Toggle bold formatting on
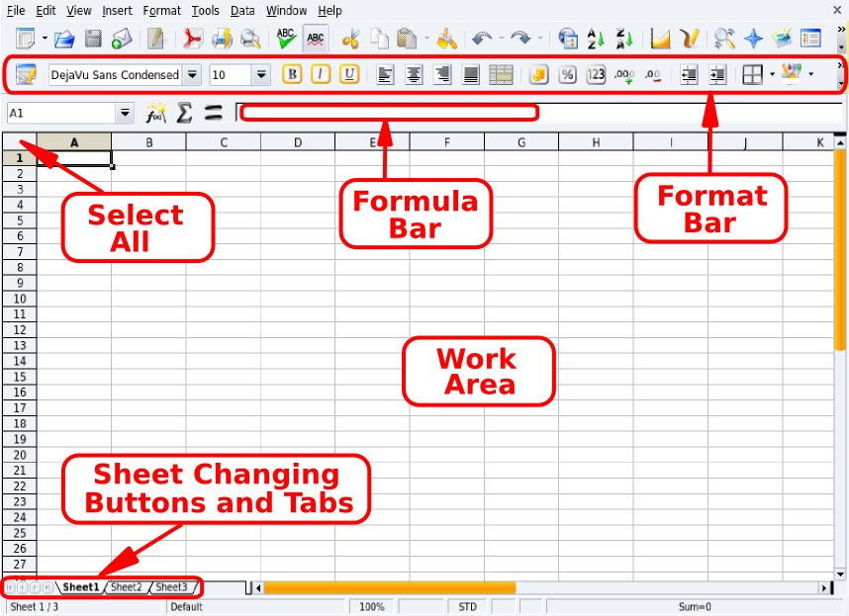Screen dimensions: 849x616 (x=292, y=74)
